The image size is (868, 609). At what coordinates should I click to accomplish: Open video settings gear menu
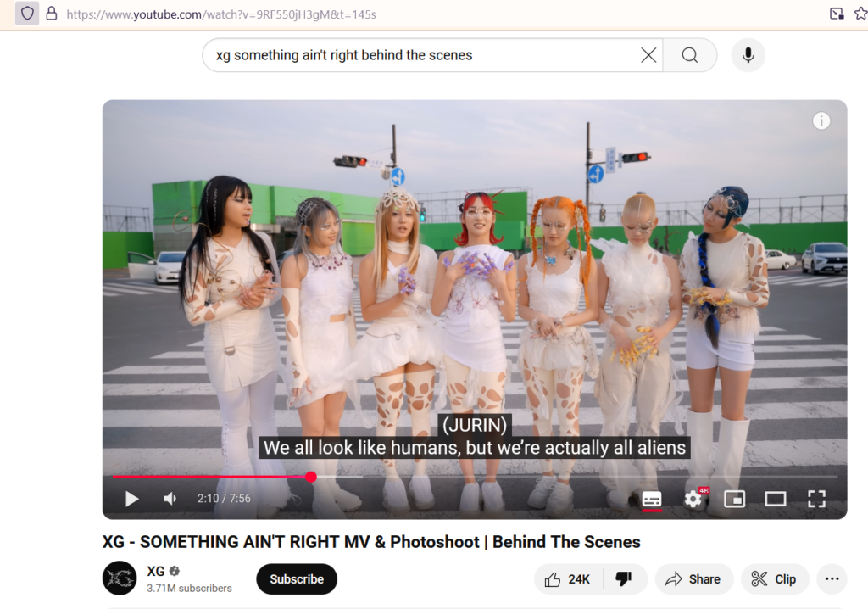[x=693, y=500]
